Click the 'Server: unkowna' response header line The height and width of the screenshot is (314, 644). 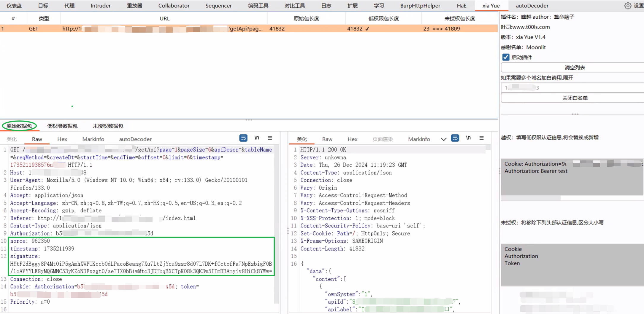point(323,157)
